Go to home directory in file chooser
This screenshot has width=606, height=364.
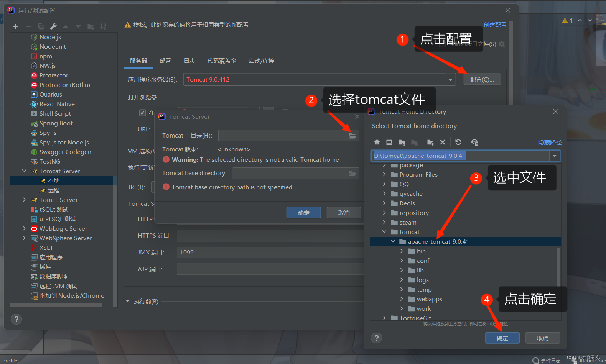click(377, 142)
